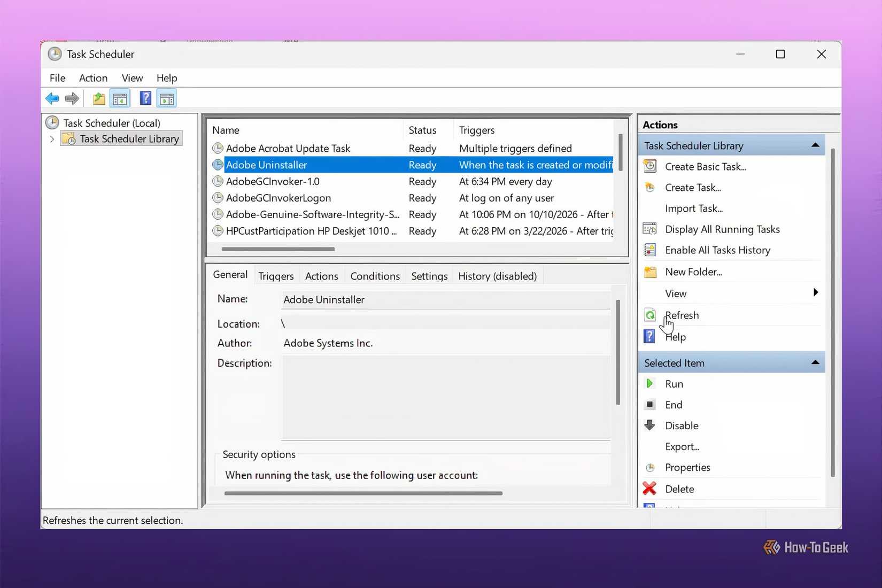Open the Help menu in menu bar

[167, 78]
